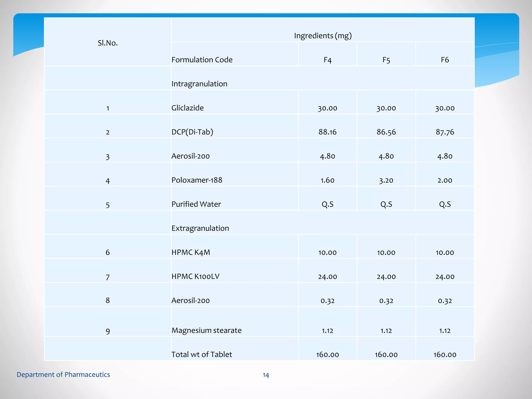Click the 3.20 Poloxamer value
The image size is (532, 399).
386,180
